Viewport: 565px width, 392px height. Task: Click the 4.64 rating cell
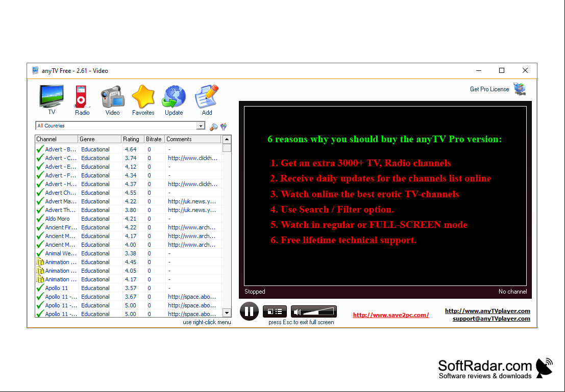coord(131,149)
